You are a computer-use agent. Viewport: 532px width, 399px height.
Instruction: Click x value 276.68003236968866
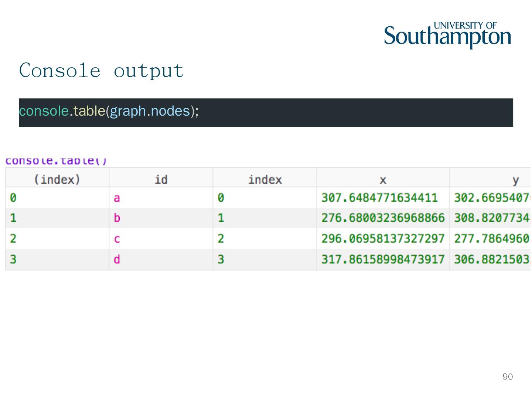(383, 218)
